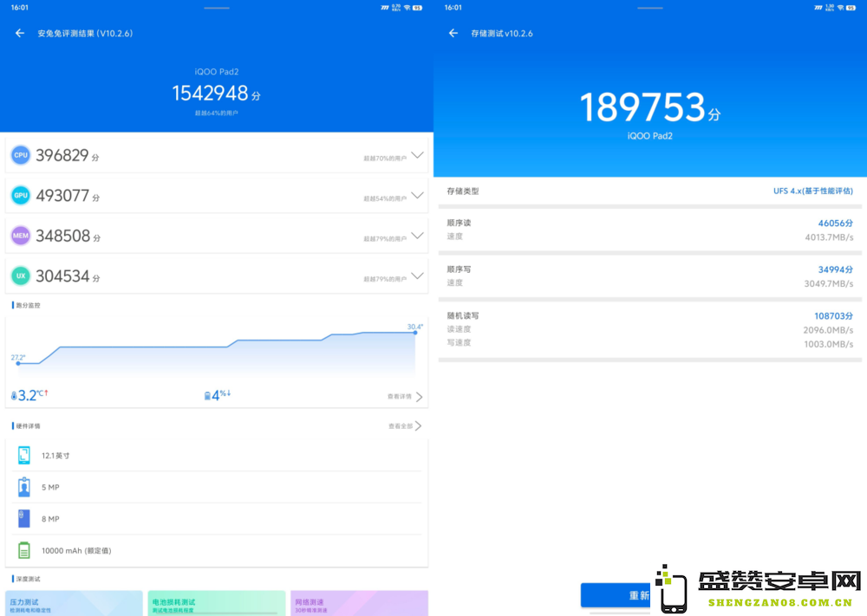This screenshot has height=616, width=867.
Task: Tap Wi-Fi status icon on results screen
Action: coord(407,8)
